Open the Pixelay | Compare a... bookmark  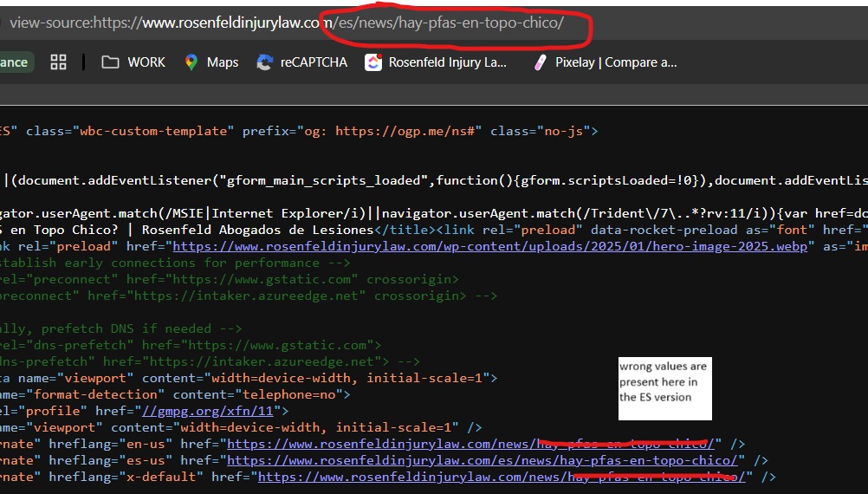pyautogui.click(x=606, y=62)
